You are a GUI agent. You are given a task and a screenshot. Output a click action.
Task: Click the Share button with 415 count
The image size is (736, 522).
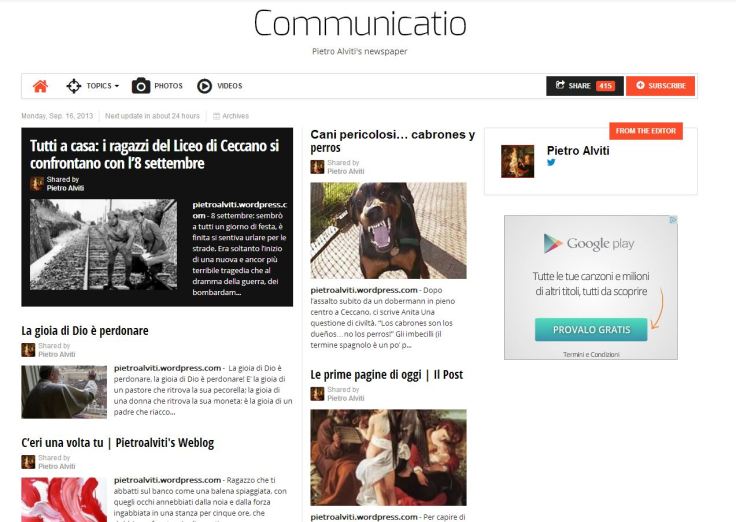click(585, 86)
